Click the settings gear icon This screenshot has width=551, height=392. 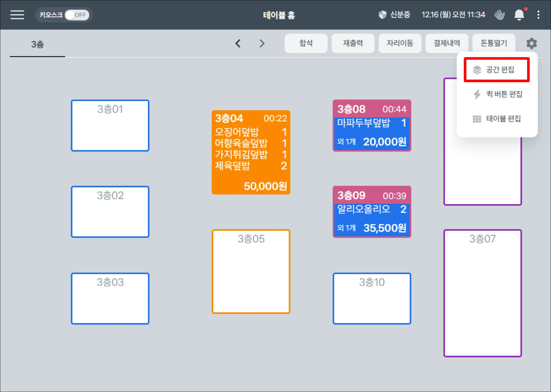[x=531, y=43]
